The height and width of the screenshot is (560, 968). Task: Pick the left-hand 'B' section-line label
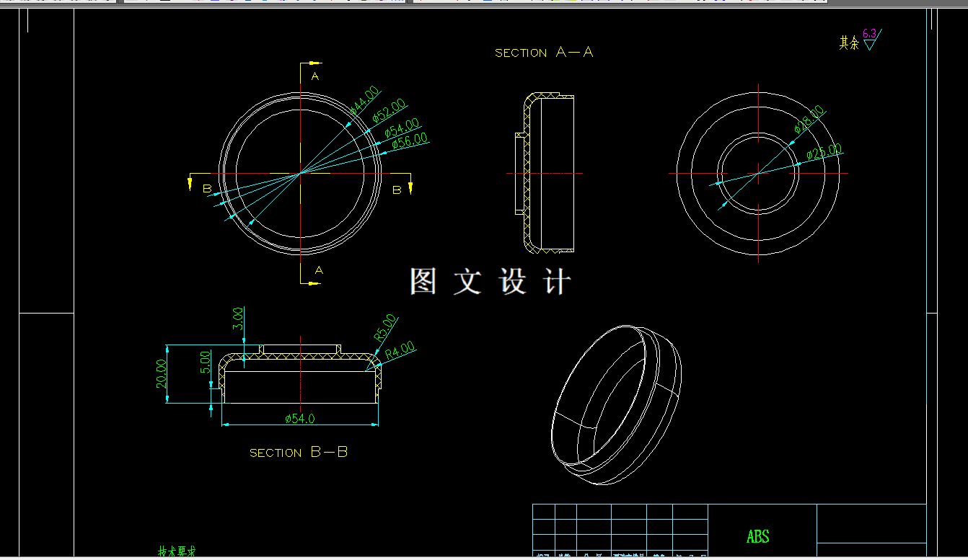[207, 189]
